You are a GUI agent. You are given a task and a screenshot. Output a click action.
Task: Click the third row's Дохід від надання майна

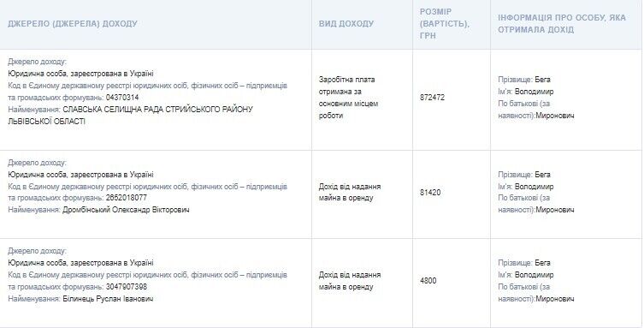[350, 281]
